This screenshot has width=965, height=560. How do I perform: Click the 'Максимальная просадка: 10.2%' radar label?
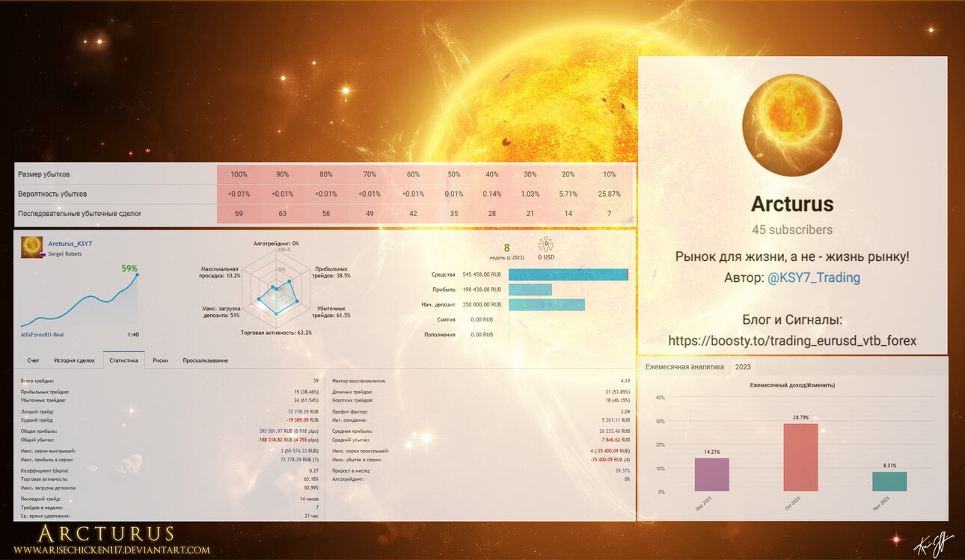point(221,271)
